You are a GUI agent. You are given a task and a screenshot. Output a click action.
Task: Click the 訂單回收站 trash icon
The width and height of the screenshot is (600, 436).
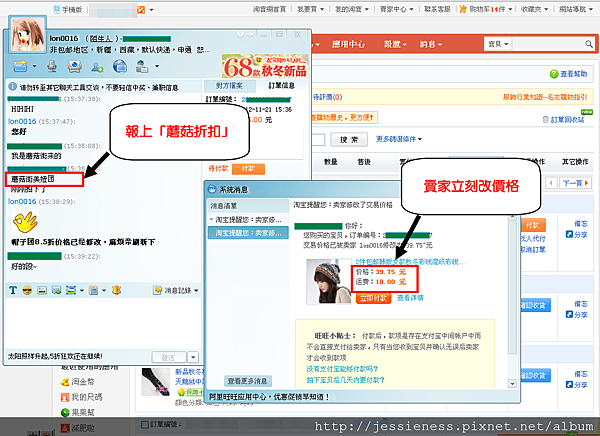[x=546, y=120]
